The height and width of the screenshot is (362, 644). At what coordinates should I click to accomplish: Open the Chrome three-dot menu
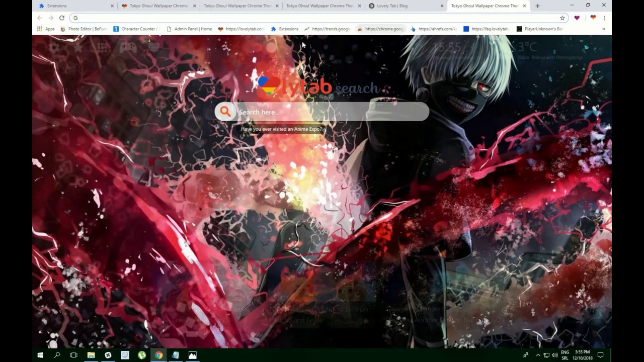pos(604,18)
